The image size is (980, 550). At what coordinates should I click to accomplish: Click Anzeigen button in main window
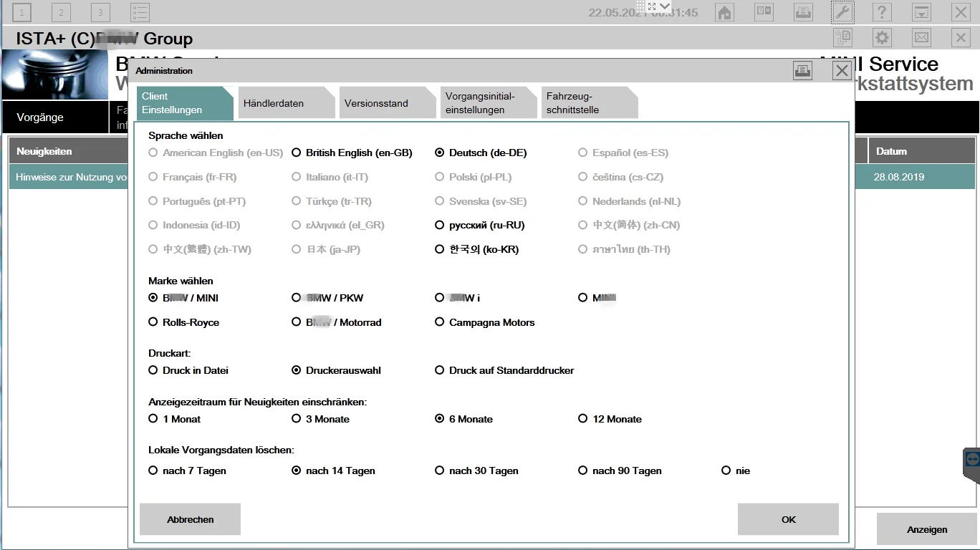tap(927, 529)
